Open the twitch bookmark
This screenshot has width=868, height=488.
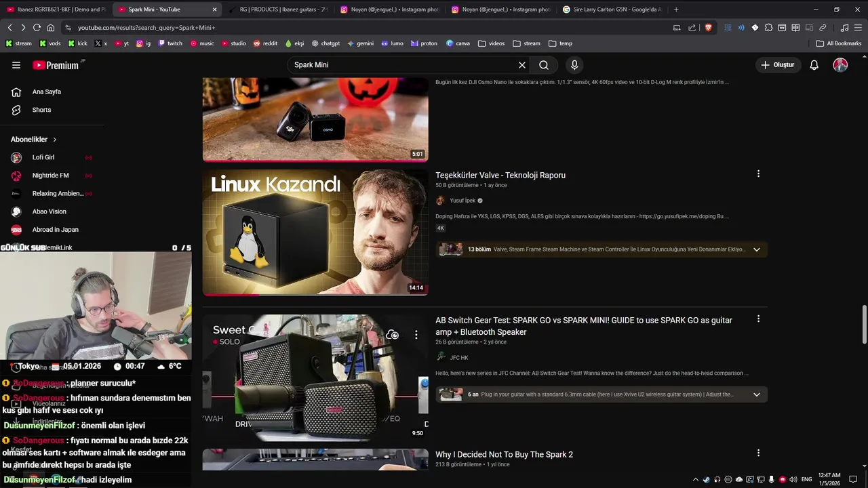[170, 43]
